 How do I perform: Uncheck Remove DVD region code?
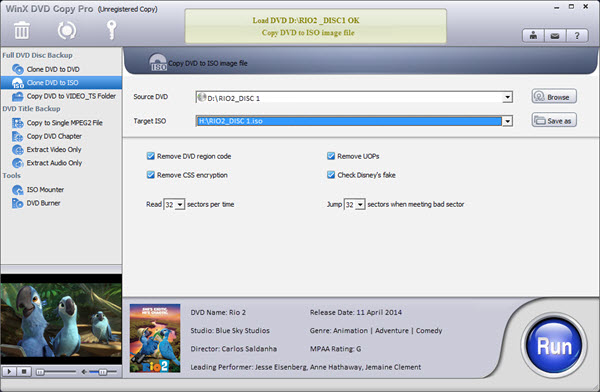(151, 156)
